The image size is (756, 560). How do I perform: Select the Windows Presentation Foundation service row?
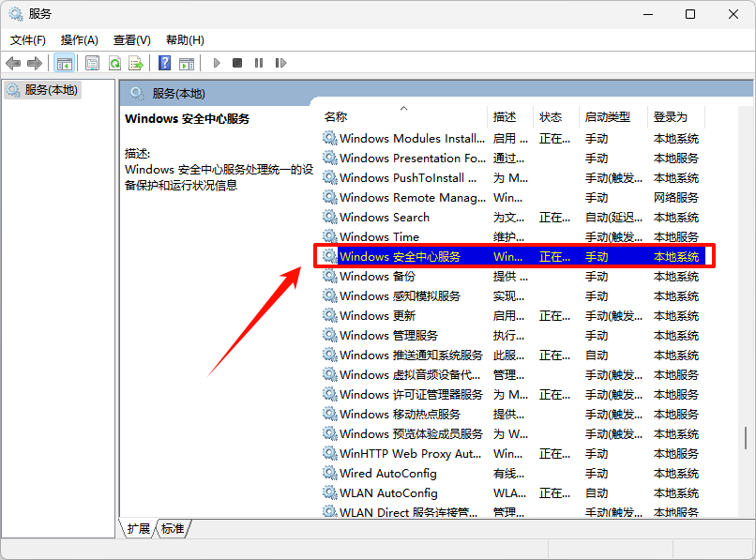pyautogui.click(x=513, y=159)
